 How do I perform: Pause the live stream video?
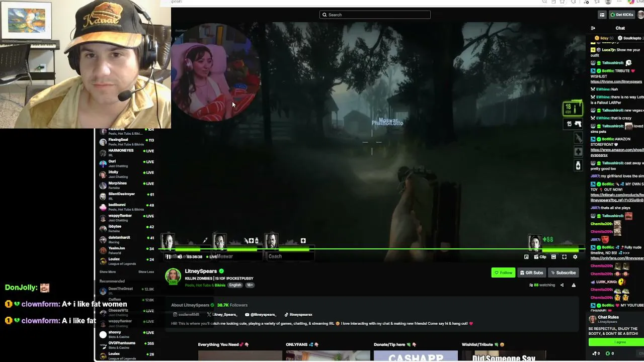pyautogui.click(x=169, y=257)
